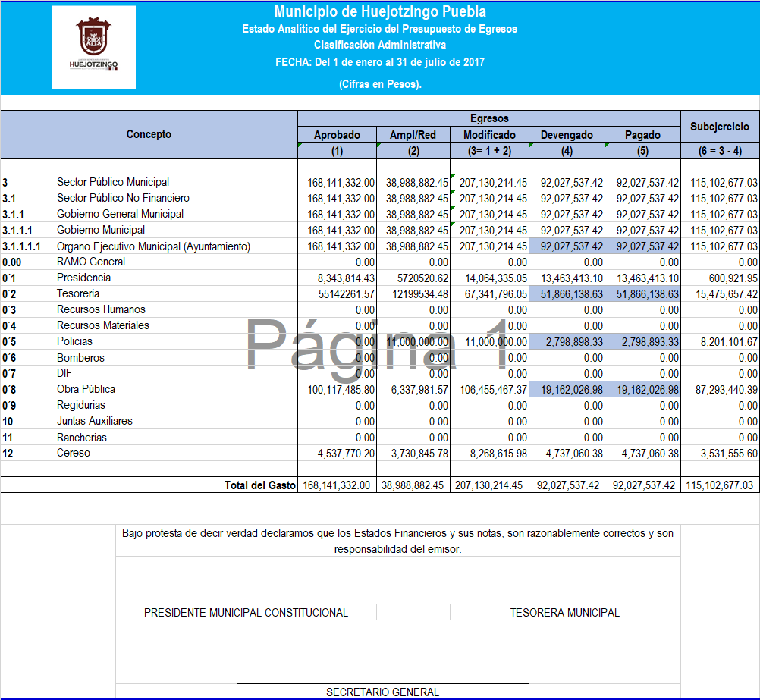Screen dimensions: 760x700
Task: Click the Huejotzingo municipal logo image
Action: tap(93, 48)
